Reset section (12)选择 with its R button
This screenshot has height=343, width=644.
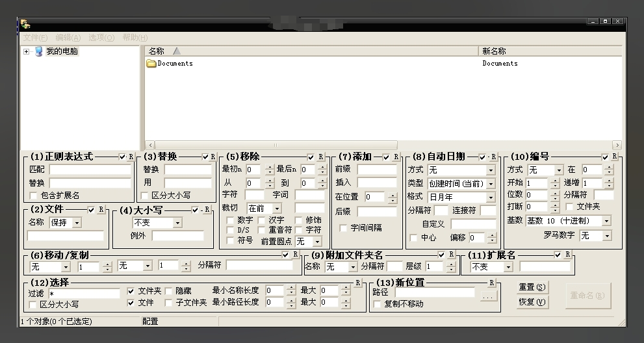357,283
